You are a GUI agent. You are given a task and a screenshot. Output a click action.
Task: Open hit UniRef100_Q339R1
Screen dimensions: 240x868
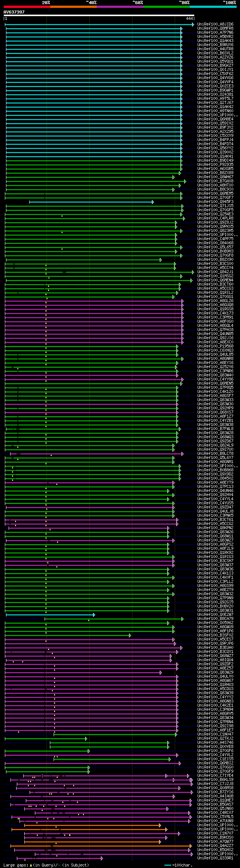[x=215, y=858]
